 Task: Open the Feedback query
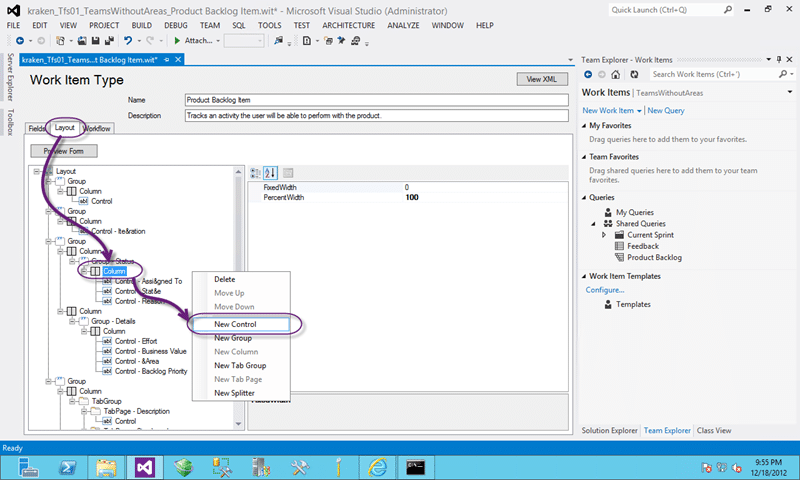pos(643,246)
